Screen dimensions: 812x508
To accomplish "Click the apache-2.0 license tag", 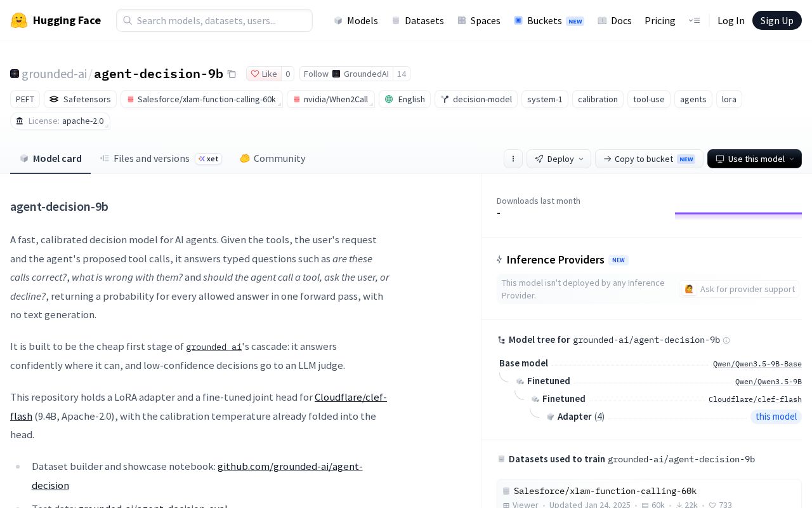I will coord(60,121).
